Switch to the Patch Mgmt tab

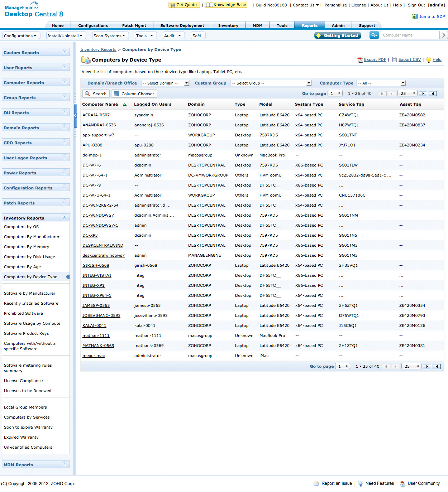point(134,25)
